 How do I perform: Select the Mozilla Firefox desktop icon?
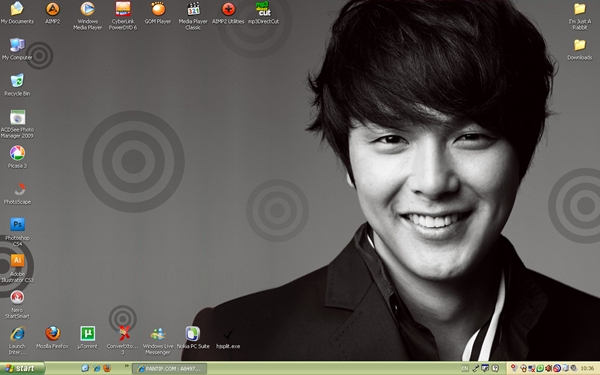click(x=52, y=338)
